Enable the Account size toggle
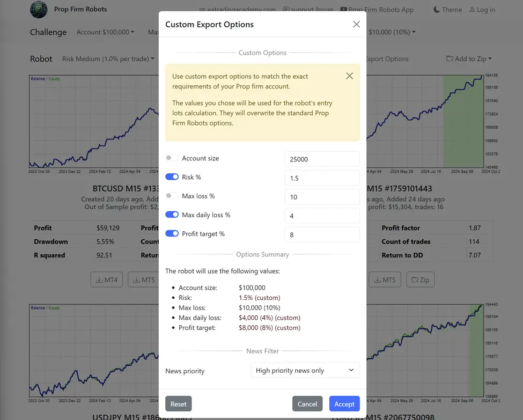This screenshot has height=420, width=523. click(x=172, y=158)
